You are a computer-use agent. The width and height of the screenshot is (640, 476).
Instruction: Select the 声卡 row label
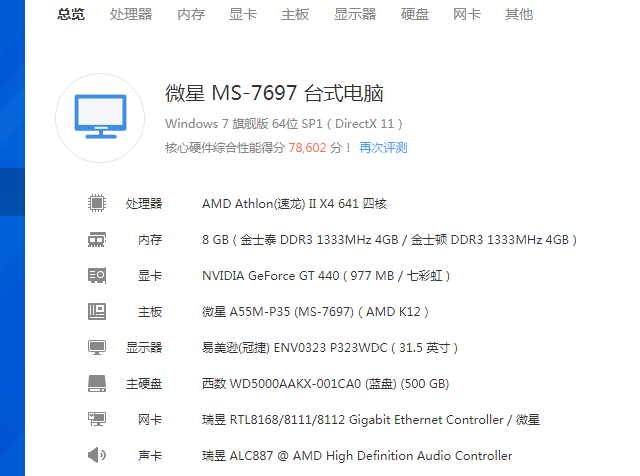[150, 456]
